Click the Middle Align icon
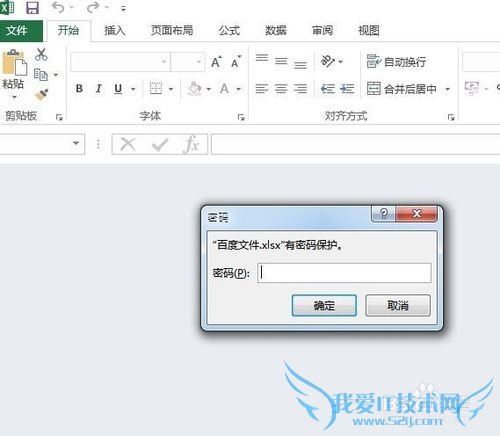500x436 pixels. [281, 61]
